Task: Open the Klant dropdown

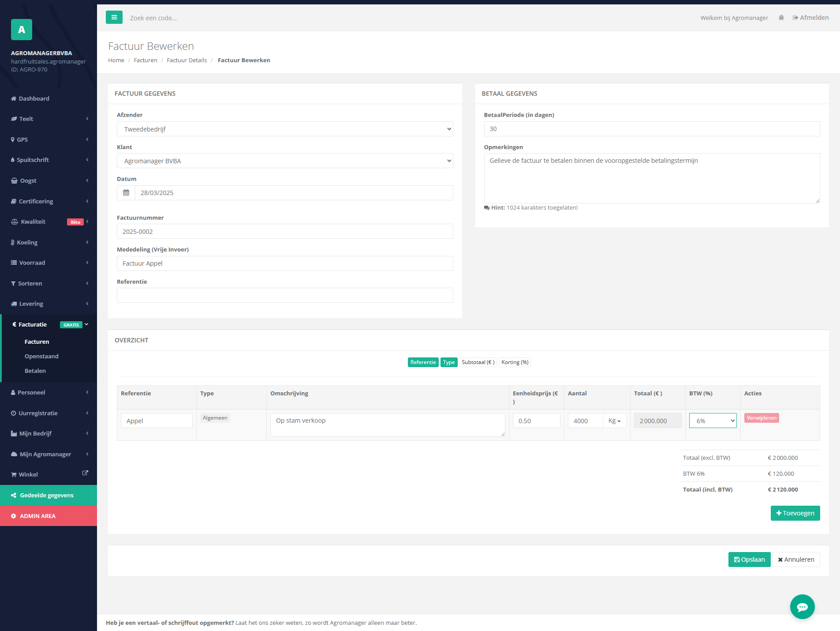Action: 285,161
